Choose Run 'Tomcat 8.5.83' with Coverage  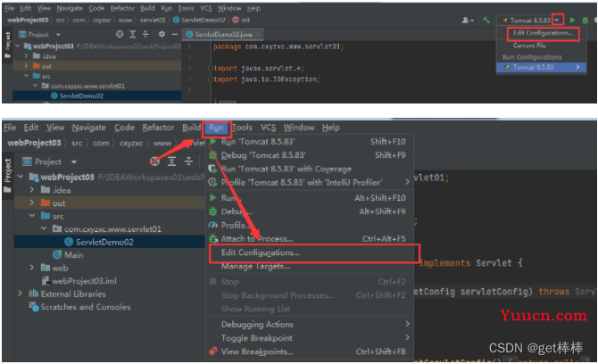pos(310,170)
